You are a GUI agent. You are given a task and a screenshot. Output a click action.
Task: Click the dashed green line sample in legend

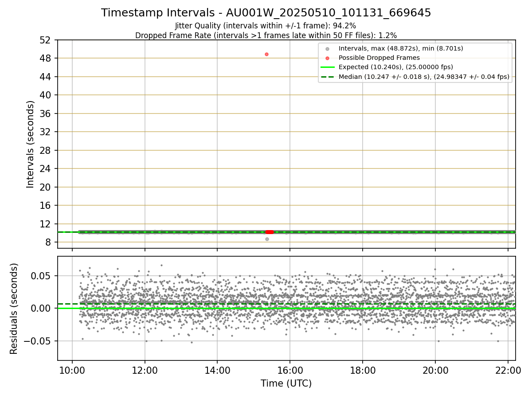(327, 77)
